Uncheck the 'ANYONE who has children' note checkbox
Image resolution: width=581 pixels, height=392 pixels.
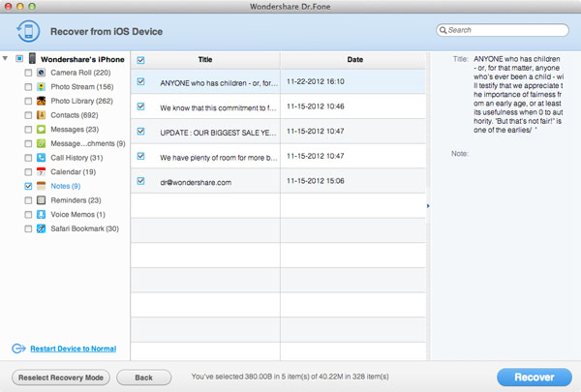coord(140,81)
